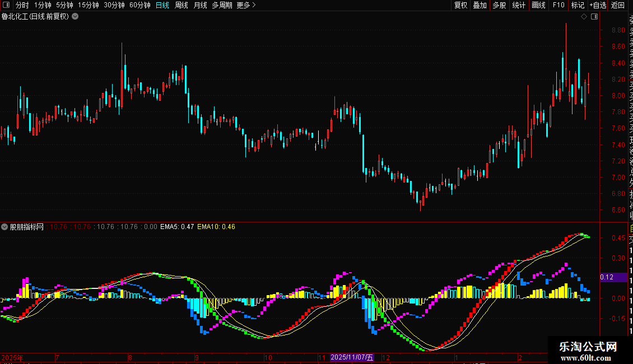The width and height of the screenshot is (633, 364).
Task: Select the 1分钟 period tab
Action: coord(43,5)
